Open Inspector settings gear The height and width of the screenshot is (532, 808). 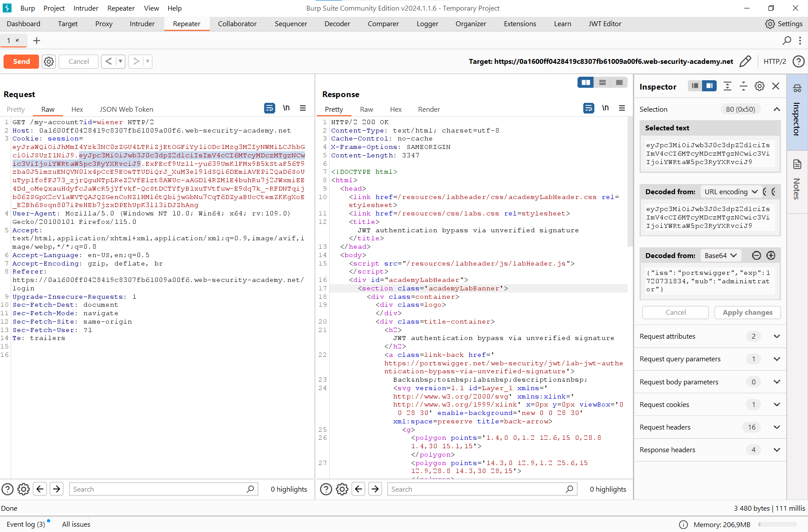coord(760,86)
